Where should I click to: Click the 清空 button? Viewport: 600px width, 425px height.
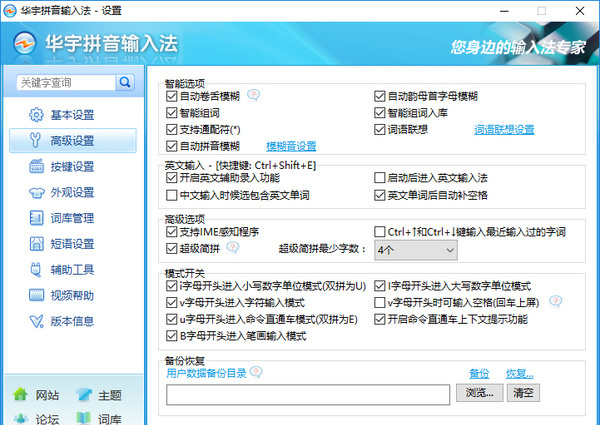click(523, 393)
